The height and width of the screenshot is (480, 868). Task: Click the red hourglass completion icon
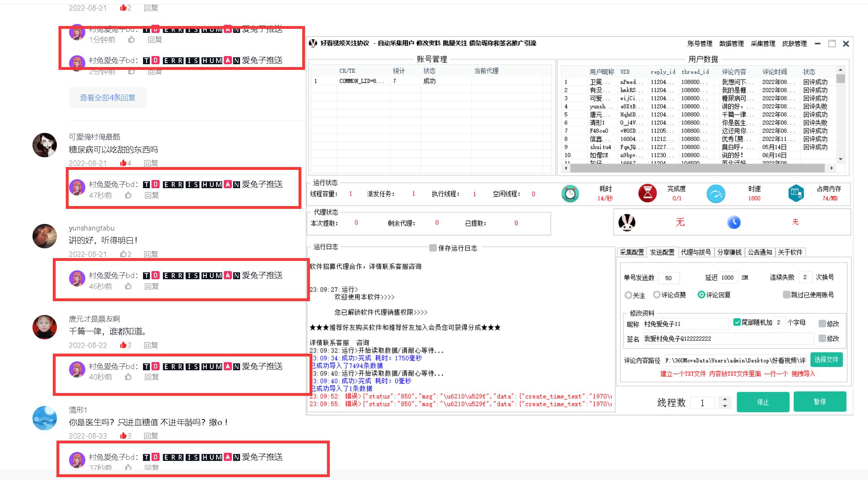(x=647, y=193)
